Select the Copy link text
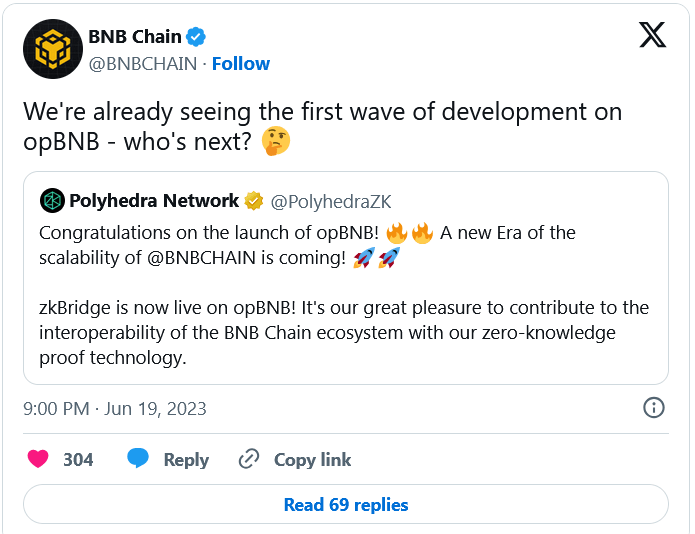The image size is (695, 534). 312,459
